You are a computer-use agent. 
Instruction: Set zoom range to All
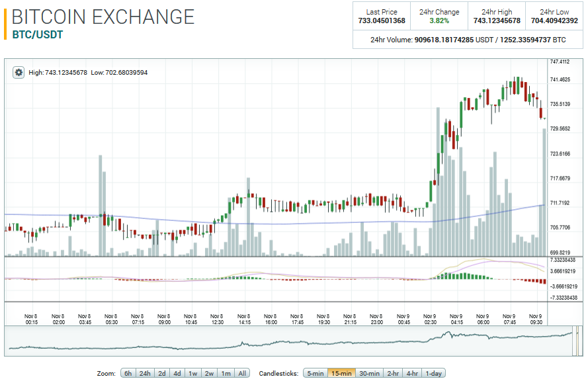pyautogui.click(x=242, y=374)
